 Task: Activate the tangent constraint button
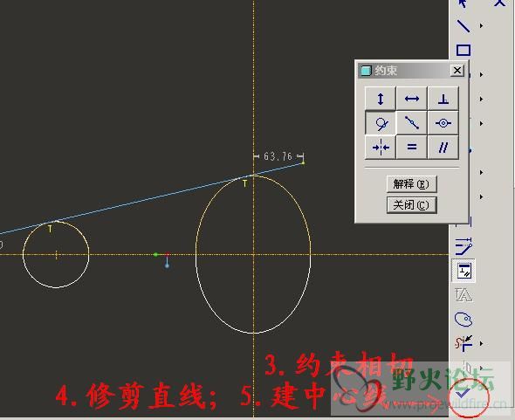(x=381, y=123)
